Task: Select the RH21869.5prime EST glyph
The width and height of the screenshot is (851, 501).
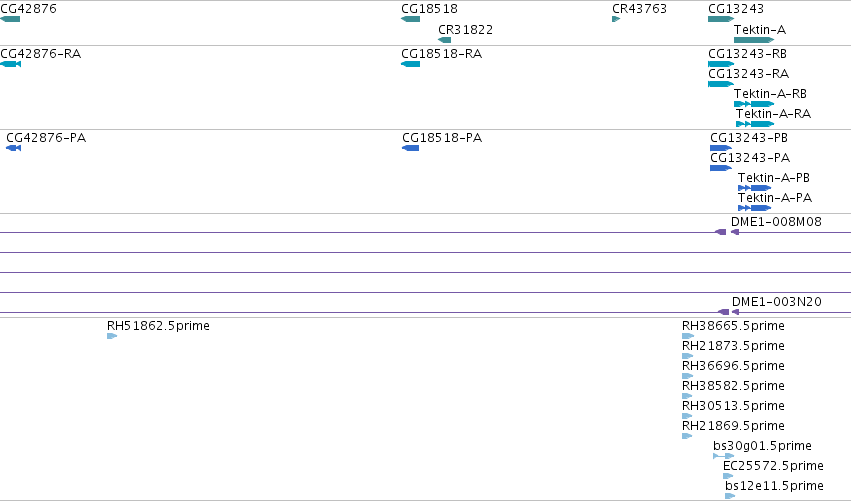Action: [x=687, y=436]
